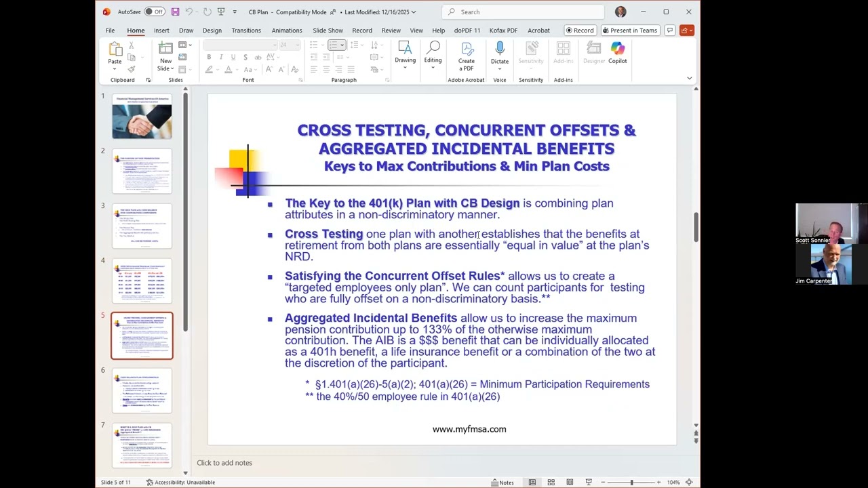Click the Accessibility: Unavailable status
This screenshot has height=488, width=868.
pyautogui.click(x=180, y=483)
